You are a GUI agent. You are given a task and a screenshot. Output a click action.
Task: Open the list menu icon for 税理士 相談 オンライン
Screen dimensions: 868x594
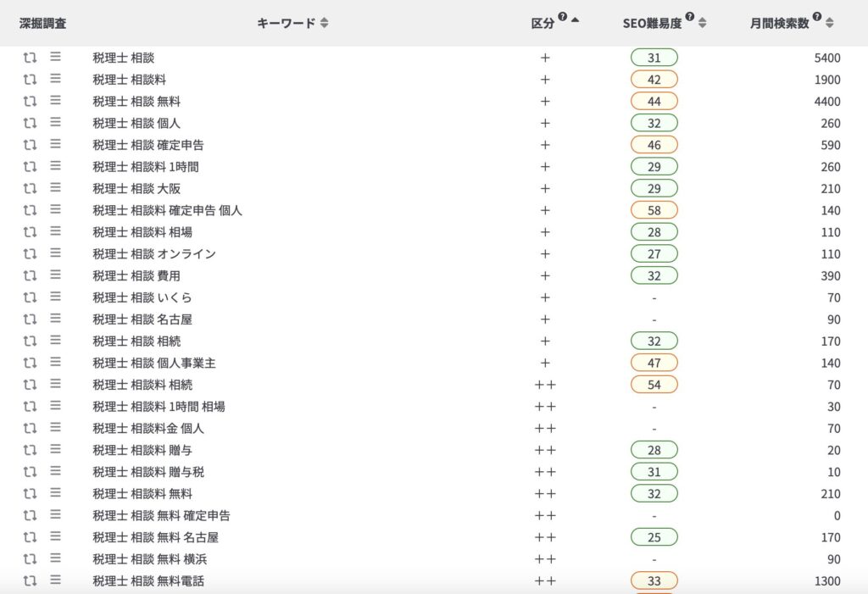pos(55,253)
